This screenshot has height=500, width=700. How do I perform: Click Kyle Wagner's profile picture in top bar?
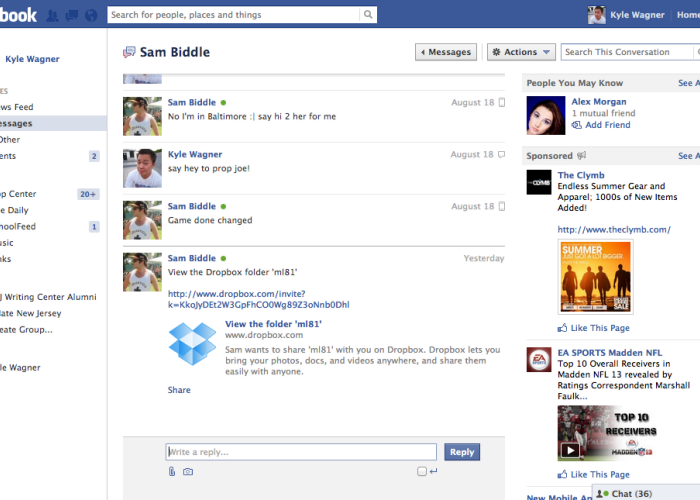click(x=596, y=15)
